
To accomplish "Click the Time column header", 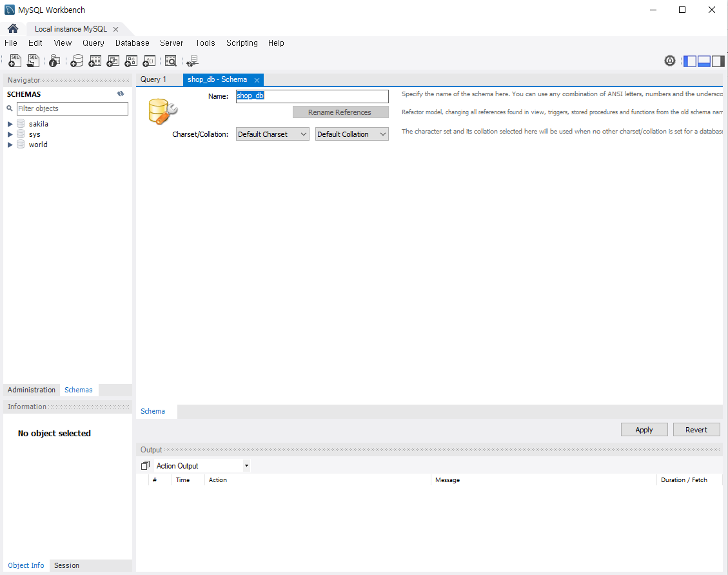I will (x=188, y=479).
